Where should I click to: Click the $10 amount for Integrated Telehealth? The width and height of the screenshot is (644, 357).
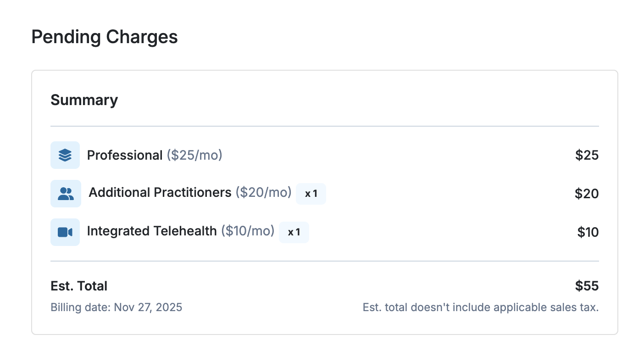pos(588,232)
